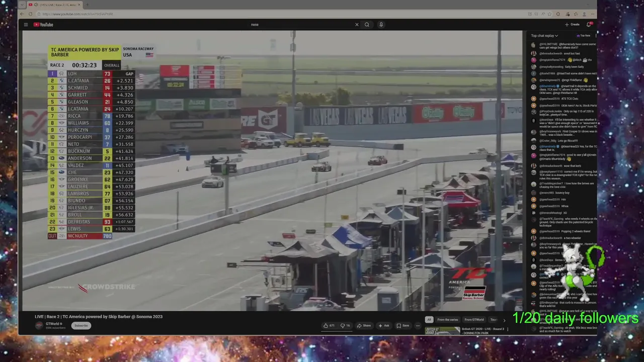Open the chat options three-dot menu
Viewport: 644px width, 362px height.
point(596,36)
